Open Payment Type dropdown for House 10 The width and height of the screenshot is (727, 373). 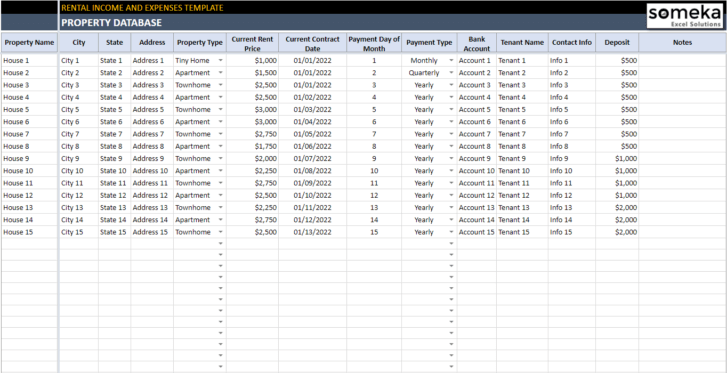point(451,171)
